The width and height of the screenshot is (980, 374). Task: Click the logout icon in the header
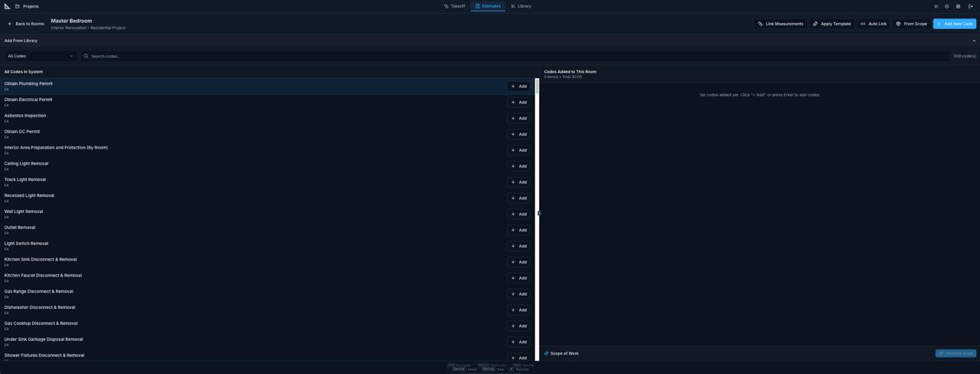[971, 6]
